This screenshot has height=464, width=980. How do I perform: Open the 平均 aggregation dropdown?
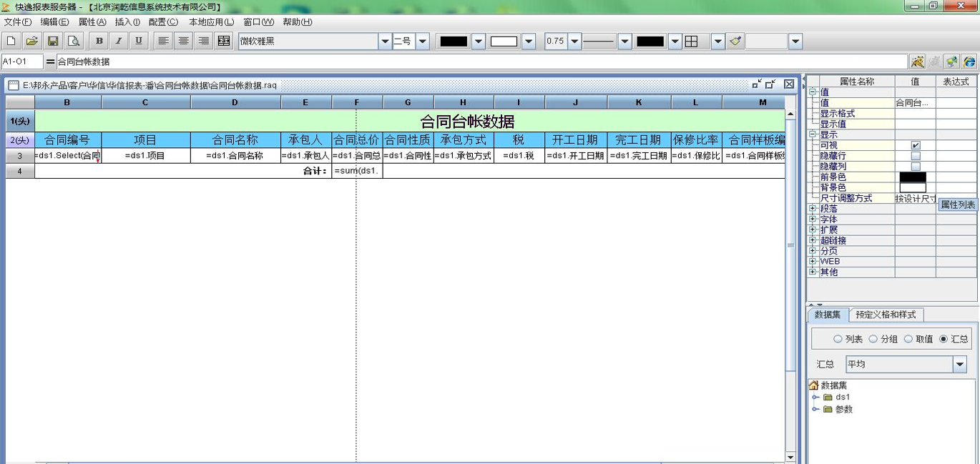[x=959, y=365]
